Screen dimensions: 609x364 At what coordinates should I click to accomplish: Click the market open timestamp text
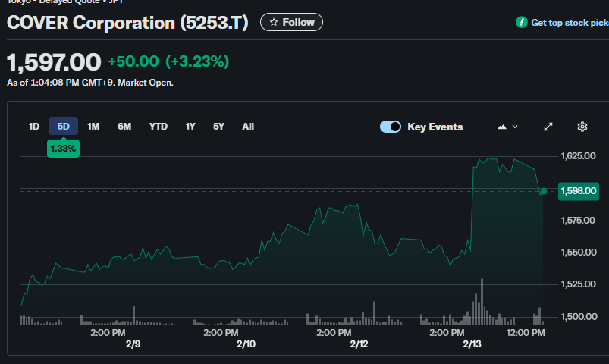pyautogui.click(x=90, y=83)
